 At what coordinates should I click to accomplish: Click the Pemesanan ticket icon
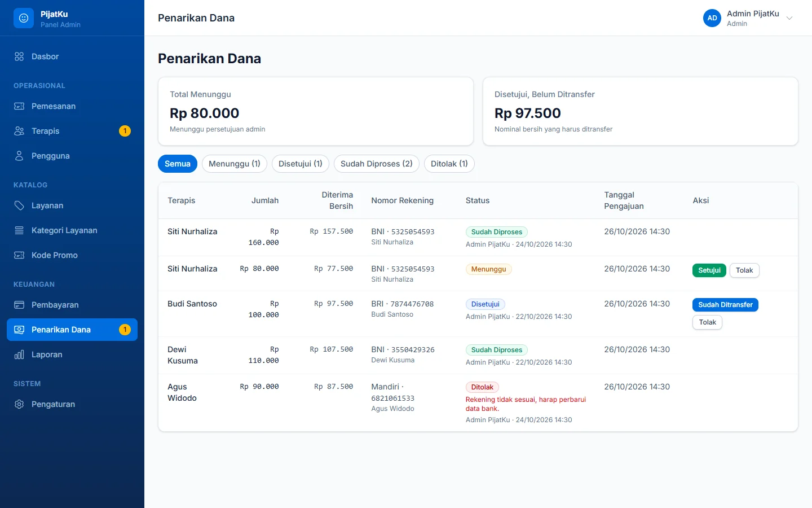[x=19, y=106]
